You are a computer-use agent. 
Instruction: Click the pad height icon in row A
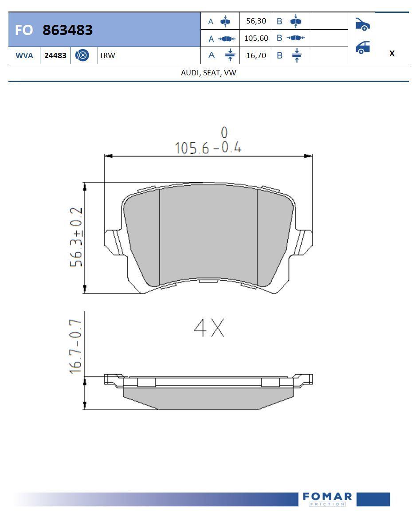(x=225, y=21)
